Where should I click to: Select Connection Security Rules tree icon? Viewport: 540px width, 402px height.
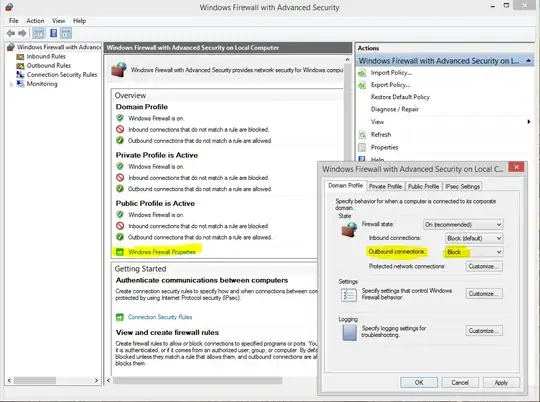[x=20, y=75]
